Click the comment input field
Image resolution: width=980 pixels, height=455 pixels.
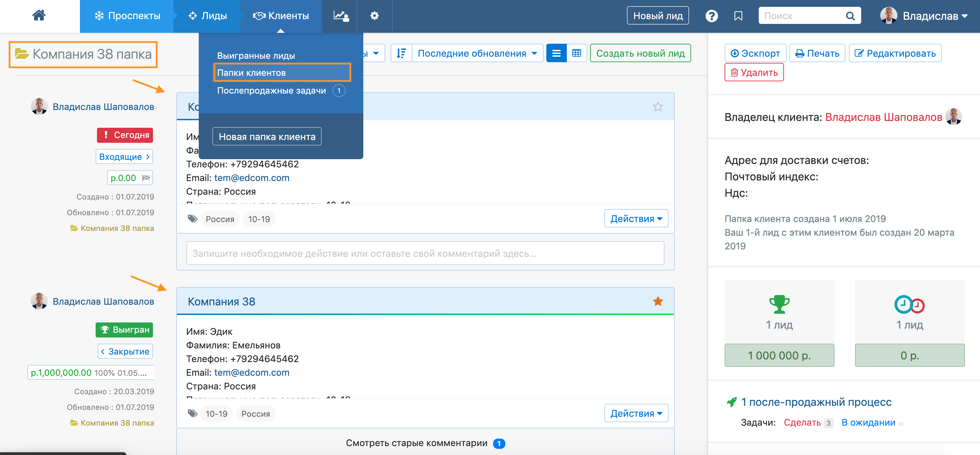tap(425, 253)
